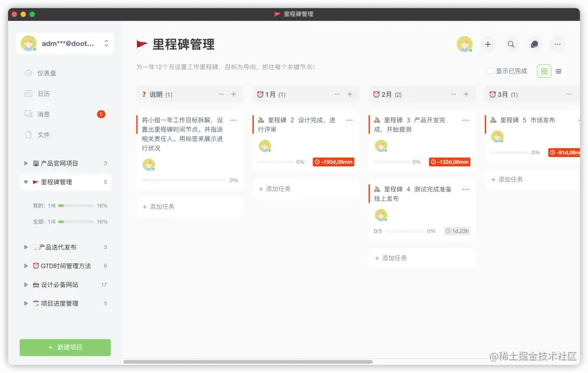The height and width of the screenshot is (373, 588).
Task: Open more menu of 3月 column
Action: 569,95
